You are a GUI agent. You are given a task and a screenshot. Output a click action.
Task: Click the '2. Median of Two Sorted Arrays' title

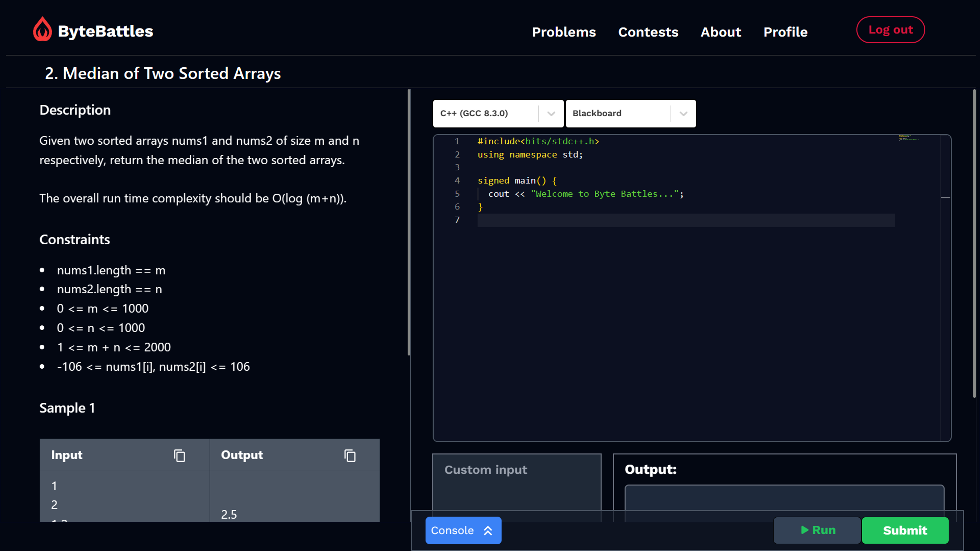click(163, 73)
